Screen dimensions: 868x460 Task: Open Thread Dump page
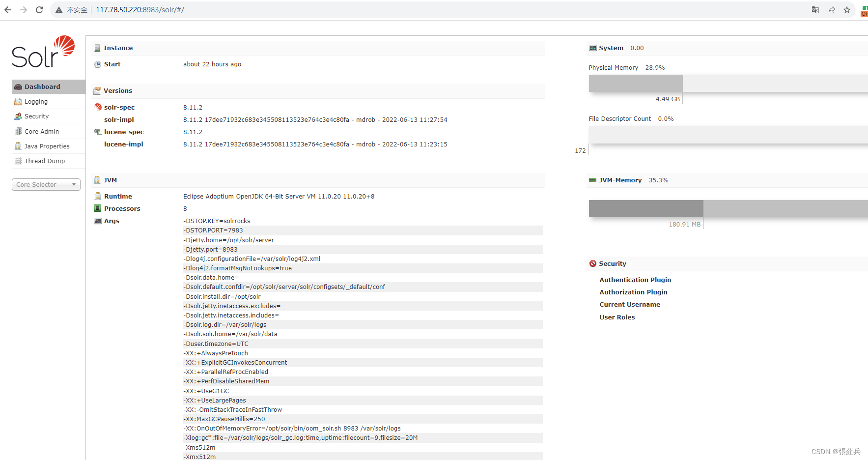pyautogui.click(x=48, y=161)
